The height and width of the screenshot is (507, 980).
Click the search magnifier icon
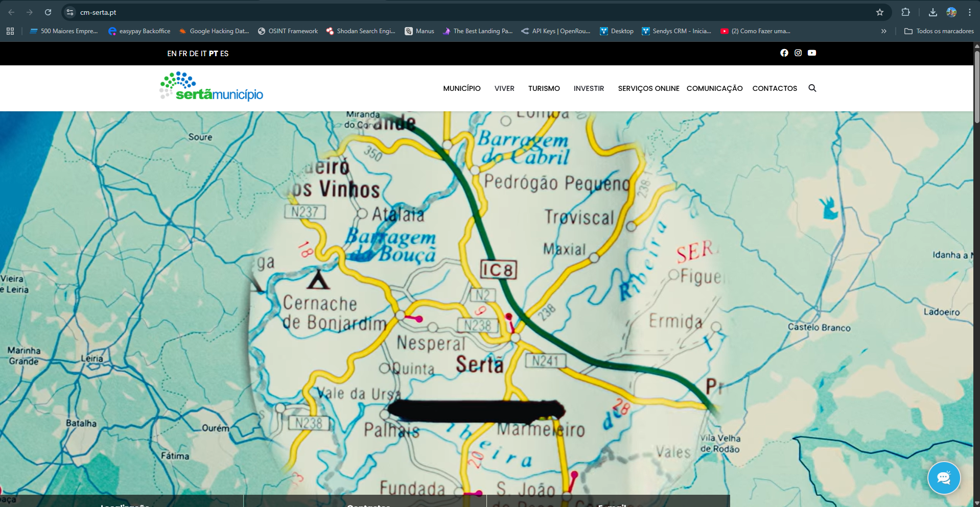click(x=812, y=88)
